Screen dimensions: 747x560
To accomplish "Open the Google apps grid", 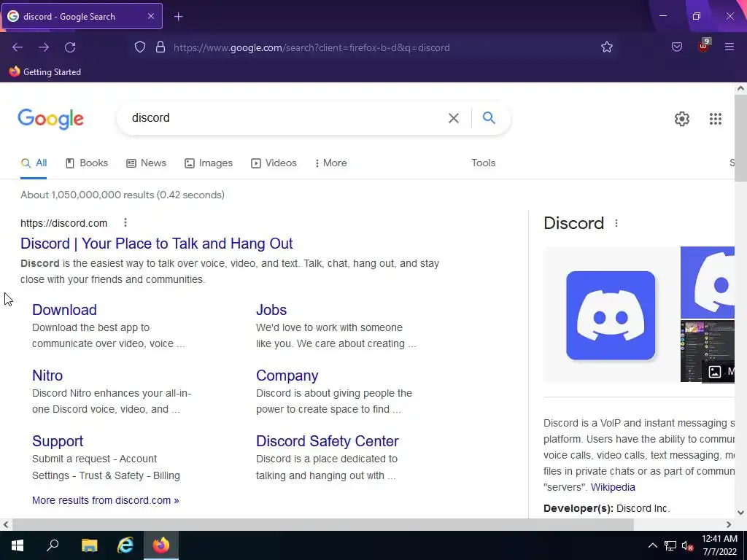I will click(x=715, y=119).
